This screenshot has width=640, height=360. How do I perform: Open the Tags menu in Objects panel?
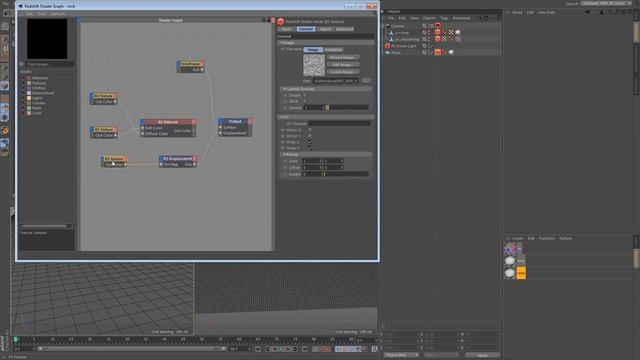444,18
